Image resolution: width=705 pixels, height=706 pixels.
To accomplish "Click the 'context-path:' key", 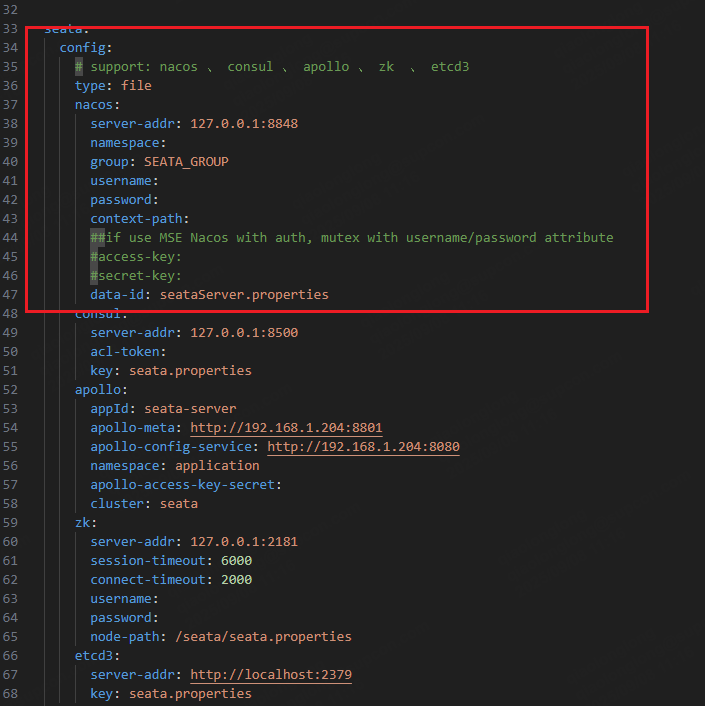I will tap(140, 219).
